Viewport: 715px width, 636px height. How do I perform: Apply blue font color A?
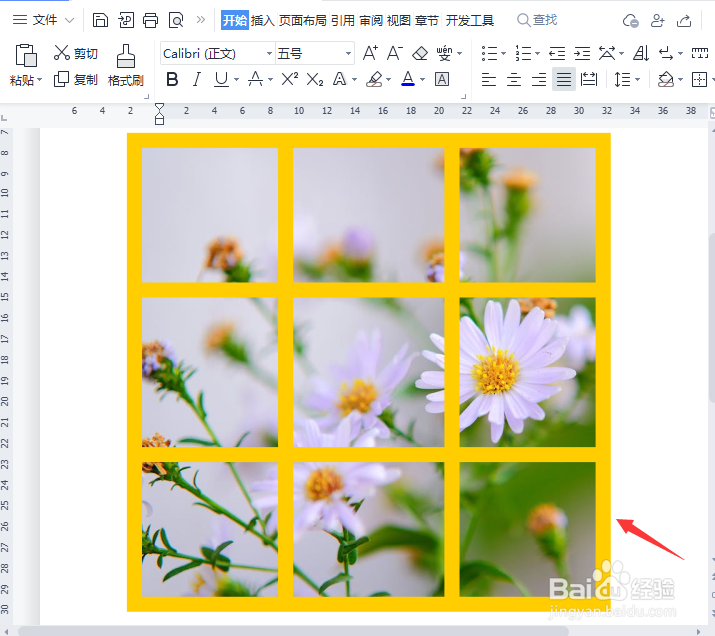pyautogui.click(x=408, y=79)
